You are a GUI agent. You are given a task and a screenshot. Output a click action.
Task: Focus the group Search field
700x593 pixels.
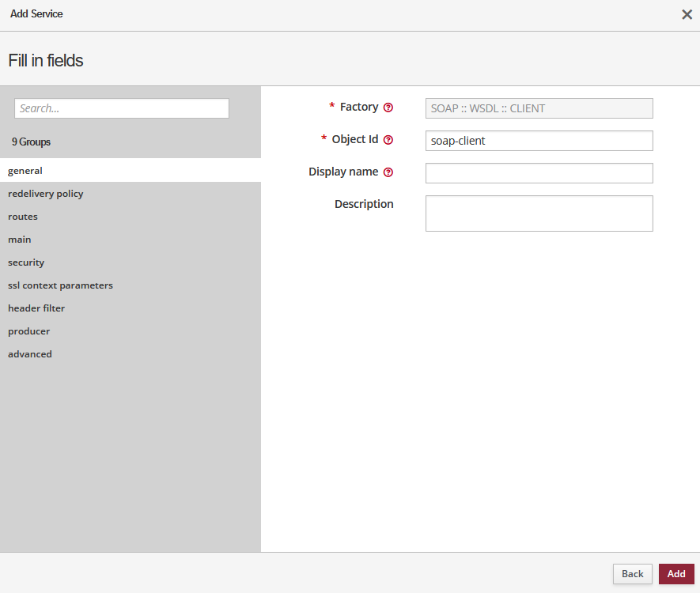click(122, 108)
